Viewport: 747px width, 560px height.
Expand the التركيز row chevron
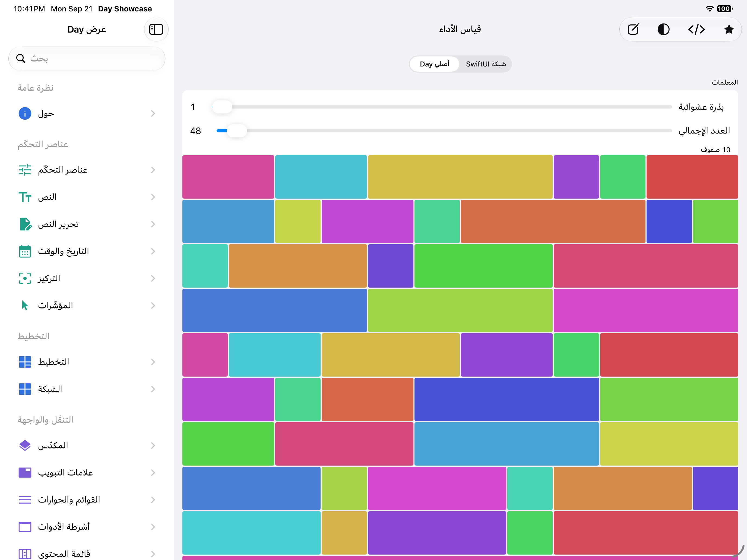(x=153, y=278)
